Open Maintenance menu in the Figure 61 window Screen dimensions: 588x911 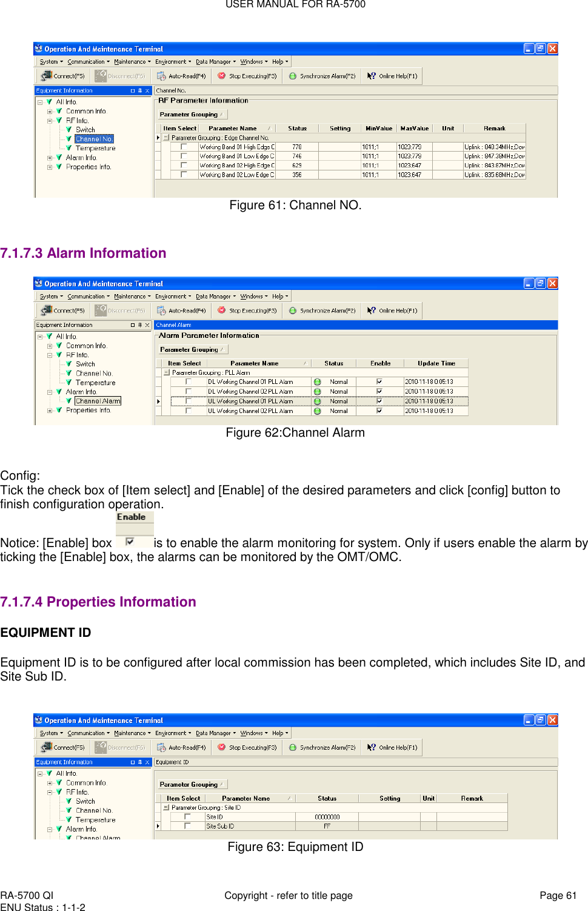132,62
